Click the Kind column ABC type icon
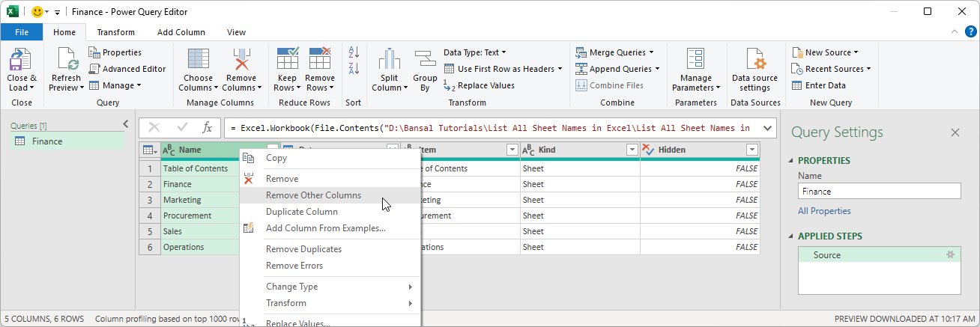This screenshot has height=327, width=980. [528, 150]
